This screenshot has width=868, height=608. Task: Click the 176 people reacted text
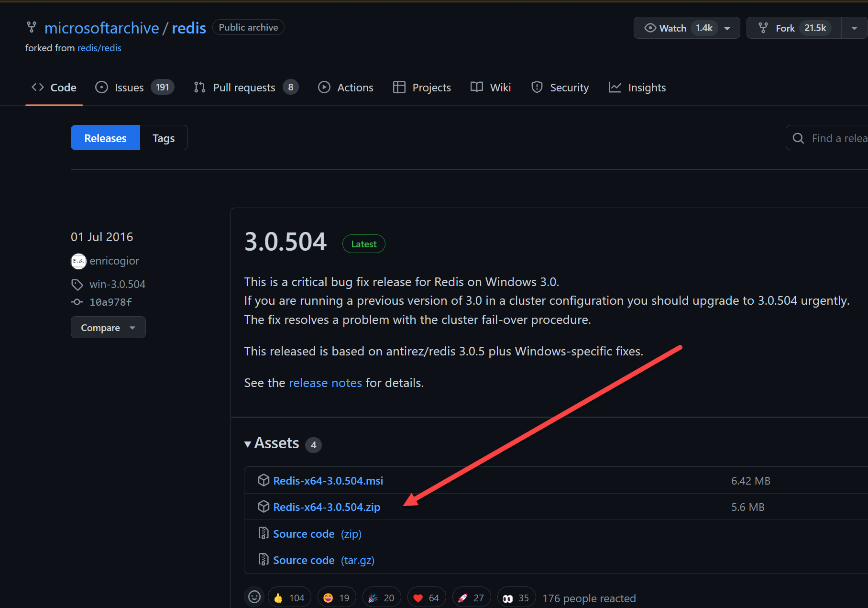[x=589, y=598]
